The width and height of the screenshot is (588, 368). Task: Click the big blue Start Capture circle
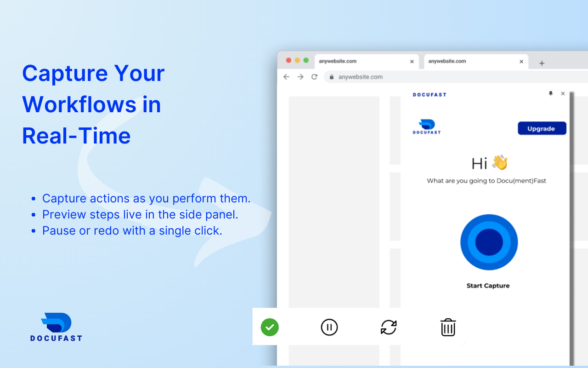click(x=489, y=242)
